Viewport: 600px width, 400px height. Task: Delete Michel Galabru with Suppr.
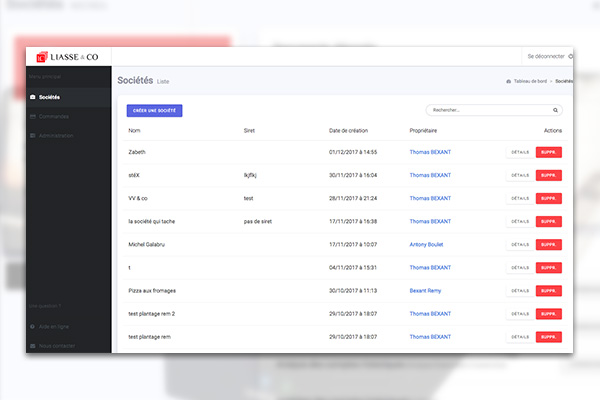(x=549, y=245)
